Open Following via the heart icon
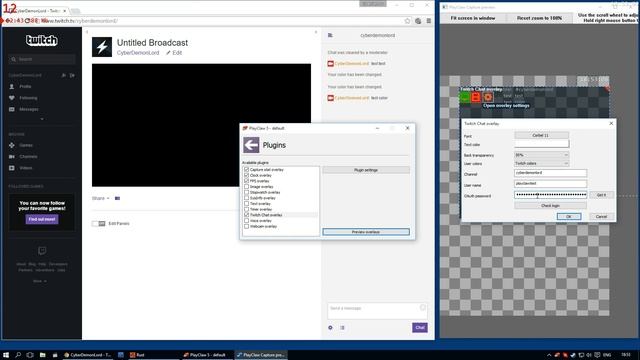 (11, 98)
